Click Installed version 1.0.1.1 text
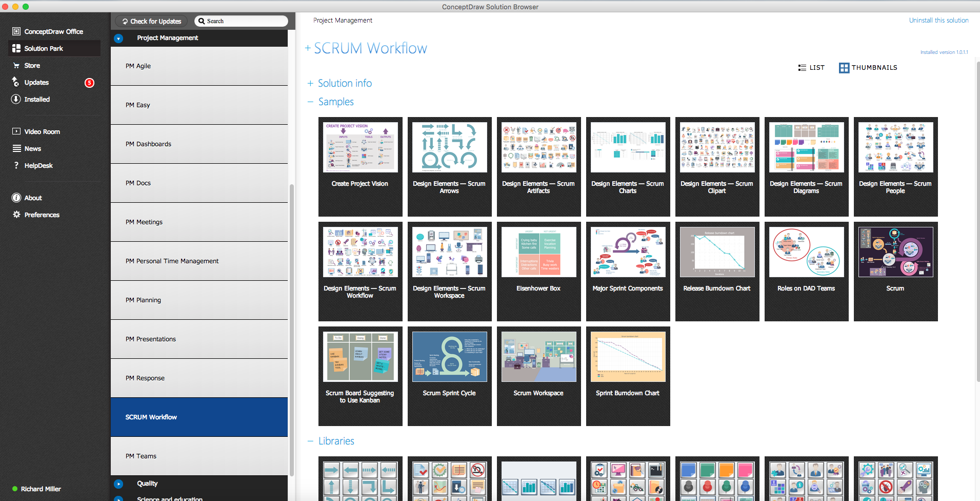Viewport: 980px width, 501px height. click(x=944, y=52)
